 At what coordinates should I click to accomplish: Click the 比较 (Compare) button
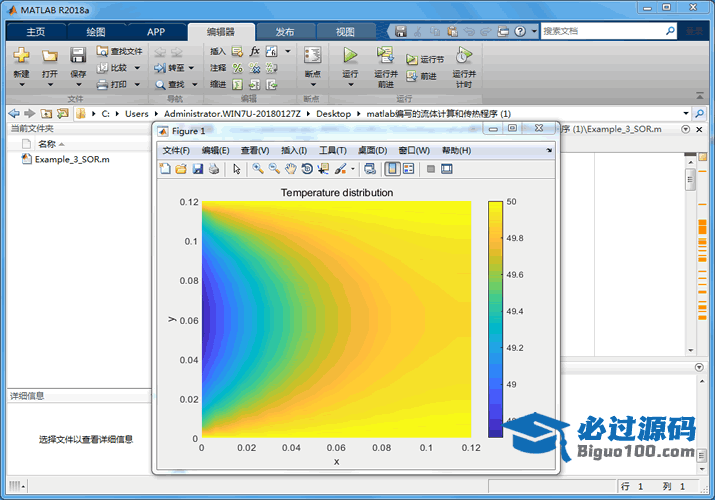coord(112,68)
